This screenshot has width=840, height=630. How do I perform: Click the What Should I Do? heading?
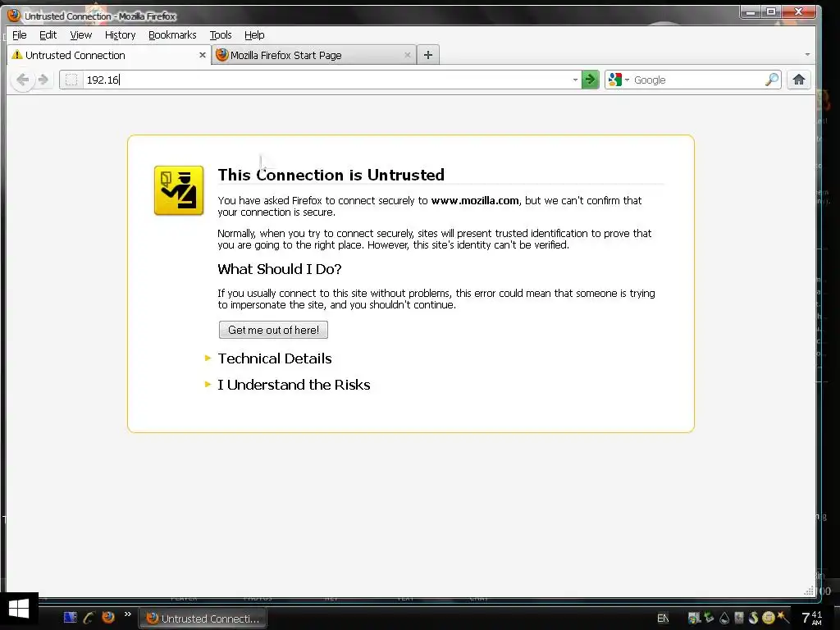pyautogui.click(x=280, y=269)
